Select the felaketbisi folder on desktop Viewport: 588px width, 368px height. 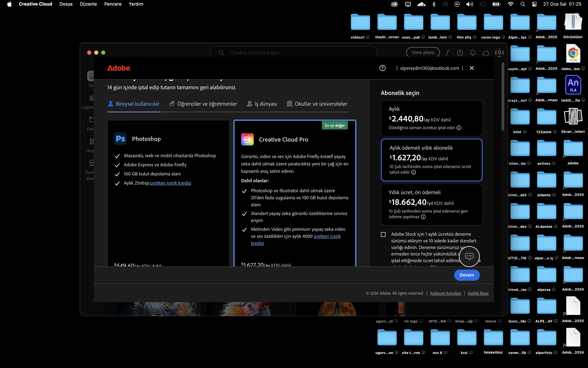(x=493, y=337)
